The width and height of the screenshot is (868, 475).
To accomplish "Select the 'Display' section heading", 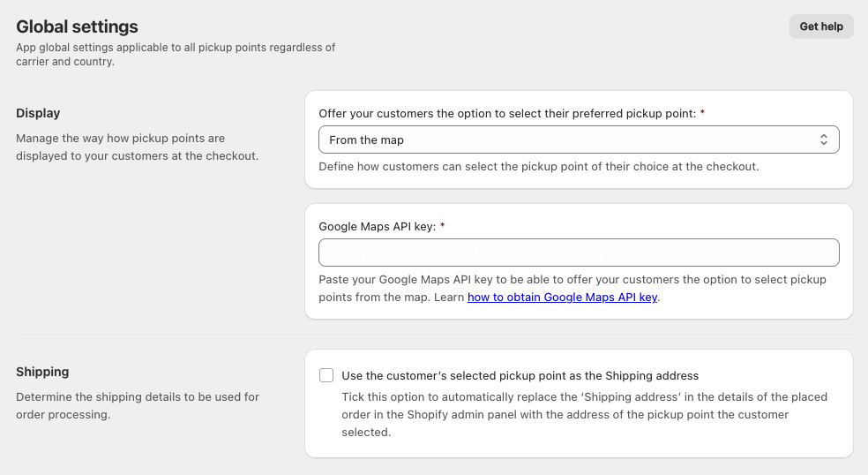I will pyautogui.click(x=38, y=113).
